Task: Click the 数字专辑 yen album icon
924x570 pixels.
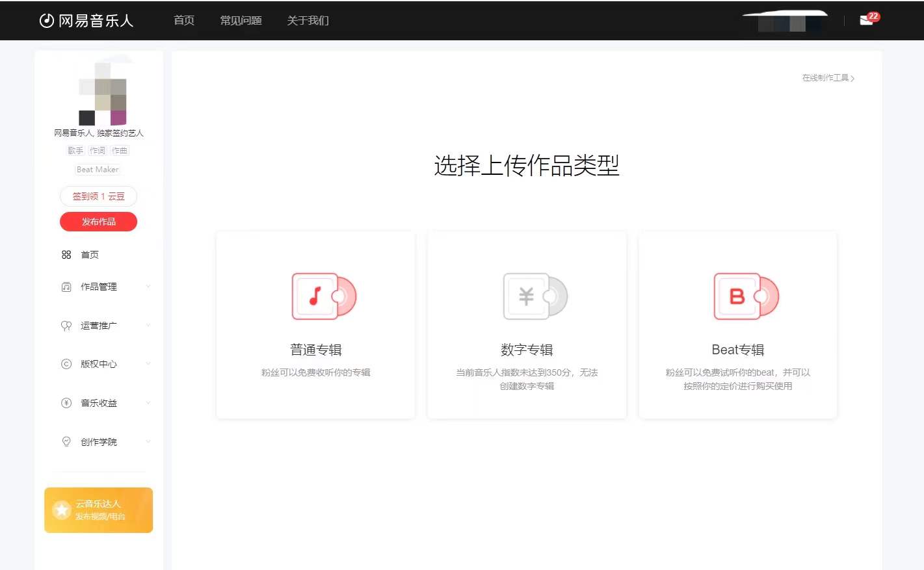Action: click(535, 296)
